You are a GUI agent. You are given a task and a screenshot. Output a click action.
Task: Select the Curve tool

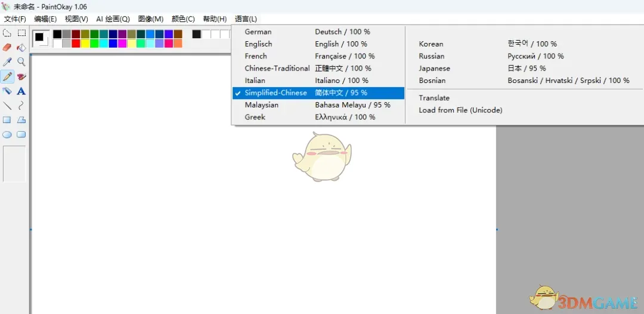coord(21,105)
